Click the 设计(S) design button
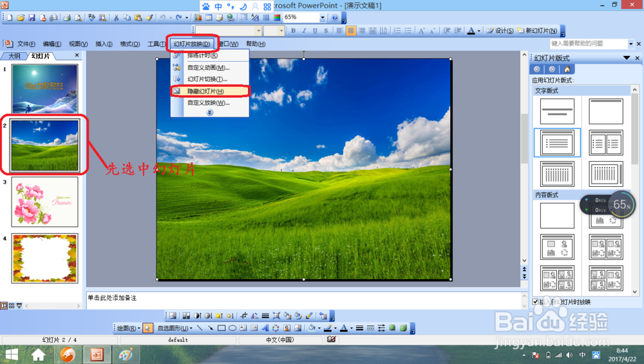This screenshot has width=644, height=364. pos(500,30)
